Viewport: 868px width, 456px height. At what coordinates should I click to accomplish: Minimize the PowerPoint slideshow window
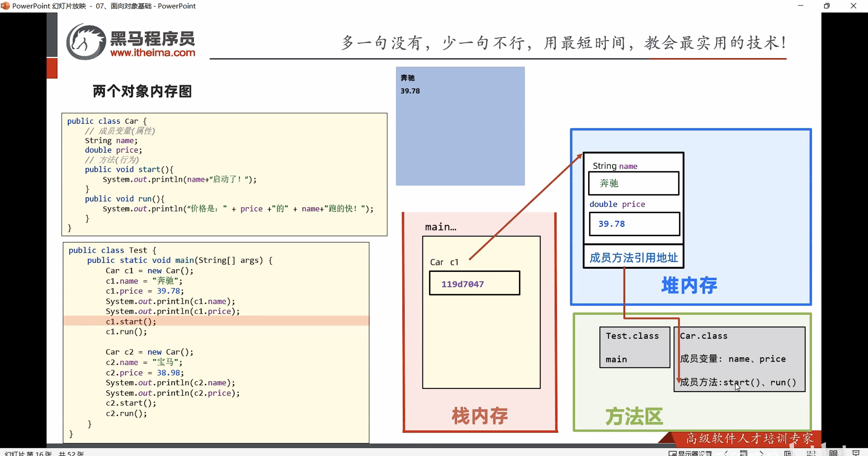coord(800,6)
